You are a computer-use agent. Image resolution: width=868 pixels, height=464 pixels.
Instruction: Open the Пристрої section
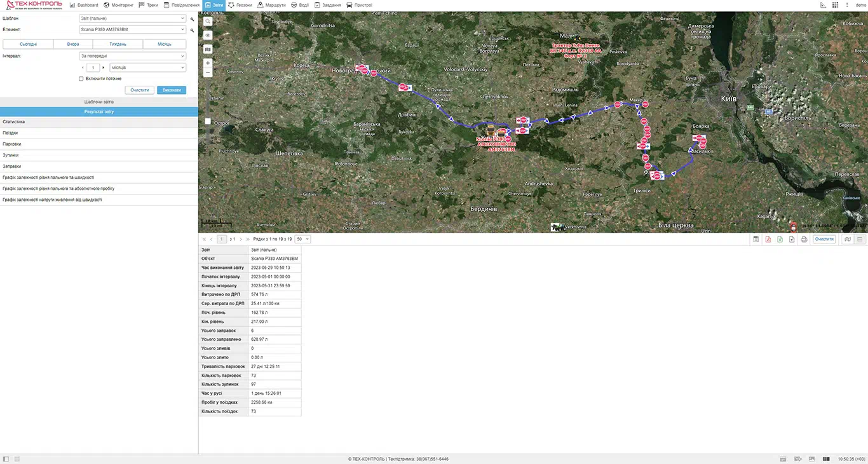(359, 5)
